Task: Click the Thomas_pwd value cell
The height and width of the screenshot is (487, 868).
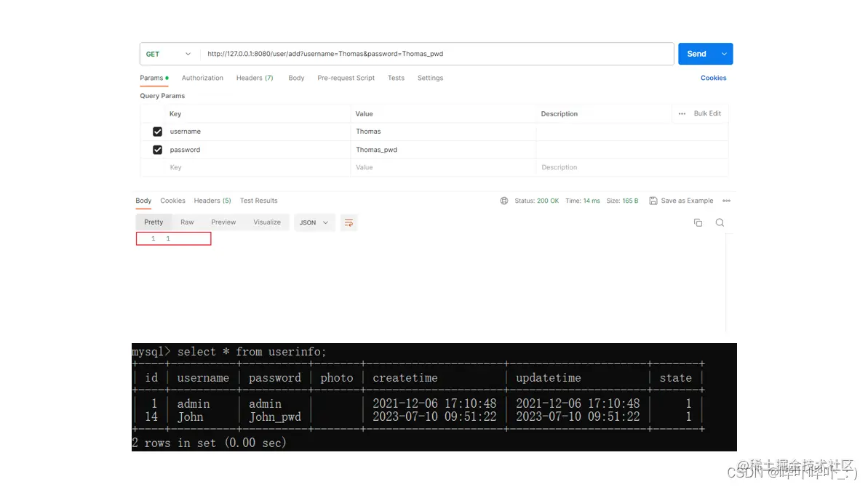Action: (443, 150)
